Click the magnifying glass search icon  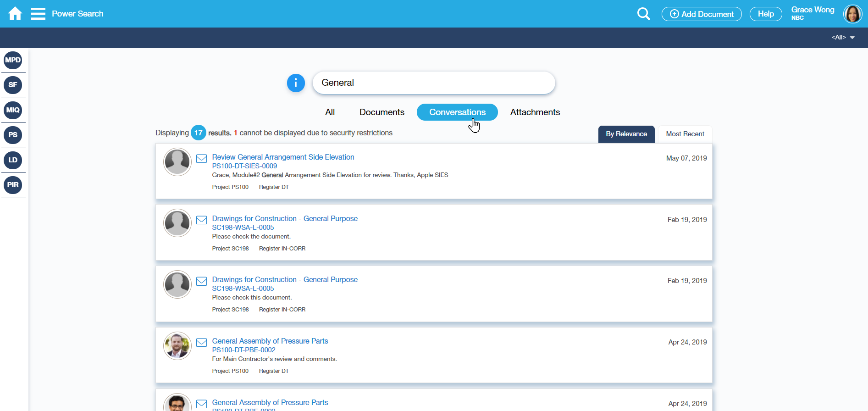click(x=643, y=14)
